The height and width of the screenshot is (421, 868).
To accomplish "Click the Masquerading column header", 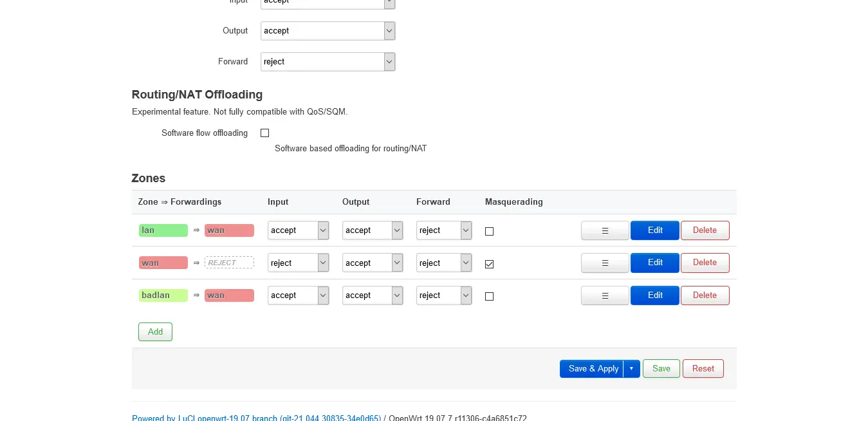I will click(514, 202).
